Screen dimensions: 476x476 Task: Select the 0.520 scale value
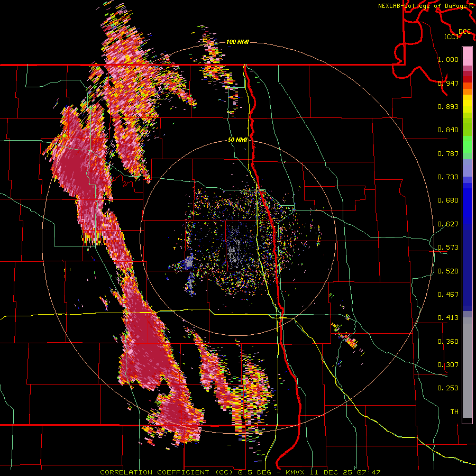[x=448, y=271]
